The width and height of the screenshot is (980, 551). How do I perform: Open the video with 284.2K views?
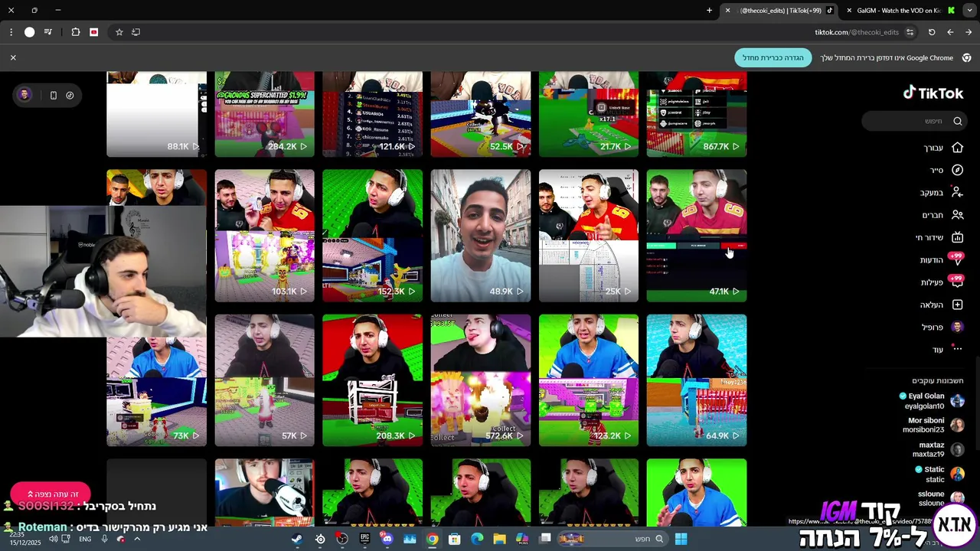tap(264, 115)
